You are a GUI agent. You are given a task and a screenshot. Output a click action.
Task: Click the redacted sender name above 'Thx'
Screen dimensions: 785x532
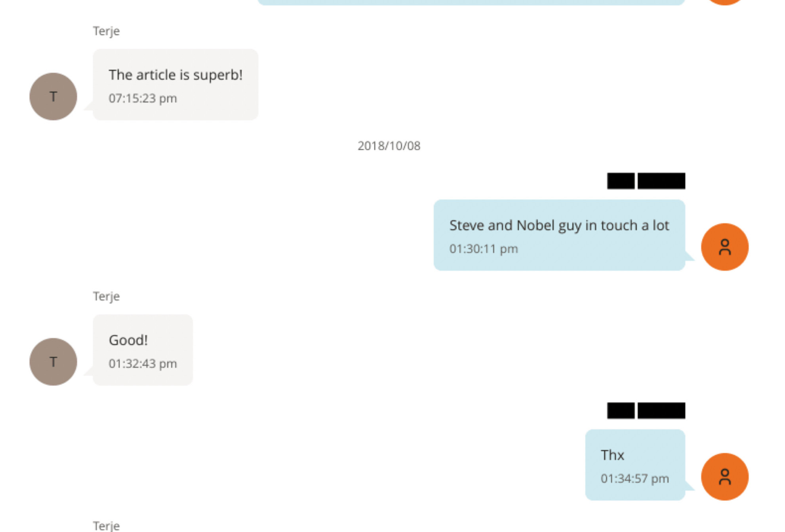pyautogui.click(x=646, y=410)
